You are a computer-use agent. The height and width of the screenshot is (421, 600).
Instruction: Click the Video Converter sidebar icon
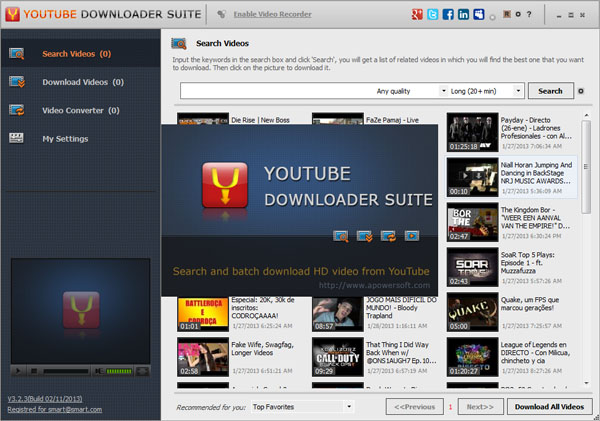(x=16, y=110)
